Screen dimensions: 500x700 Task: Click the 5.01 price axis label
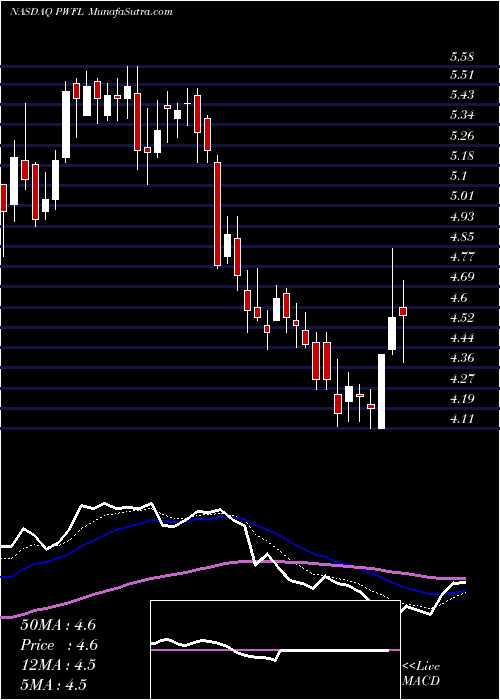461,196
